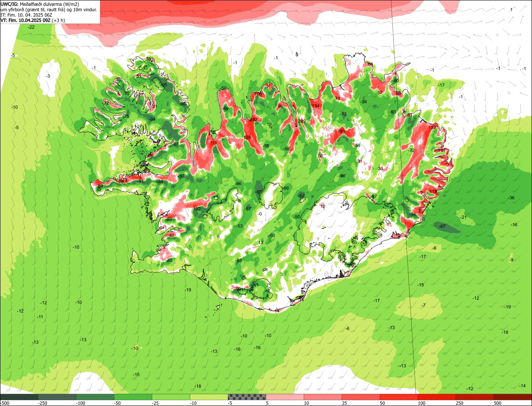Click the green legend swatch between -50 and -25

pos(133,397)
